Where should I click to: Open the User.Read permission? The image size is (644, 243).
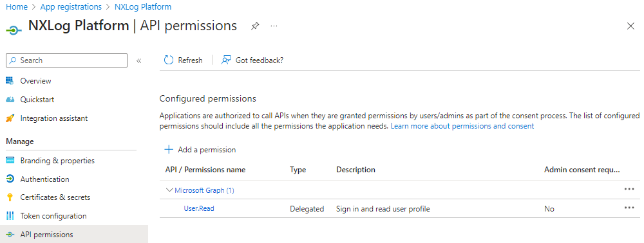(x=199, y=208)
